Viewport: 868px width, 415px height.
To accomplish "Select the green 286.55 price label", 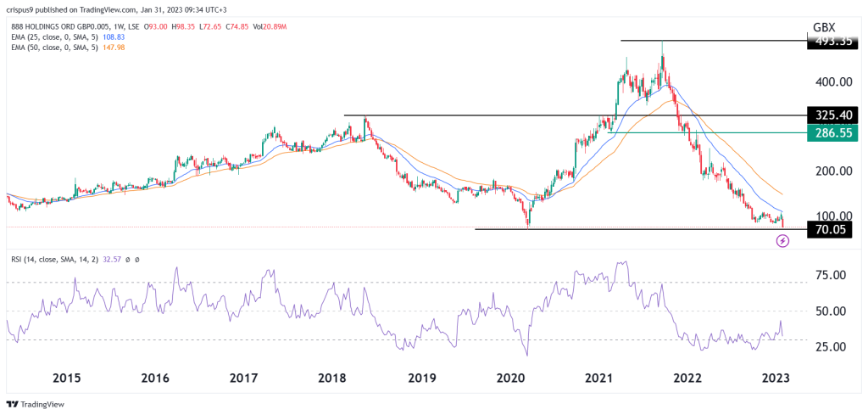I will coord(833,132).
